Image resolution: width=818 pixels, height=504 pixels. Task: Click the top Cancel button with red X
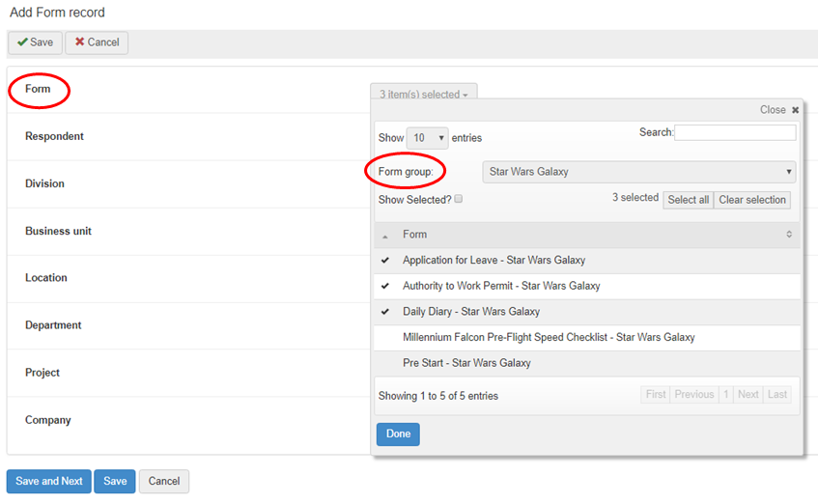[x=97, y=42]
